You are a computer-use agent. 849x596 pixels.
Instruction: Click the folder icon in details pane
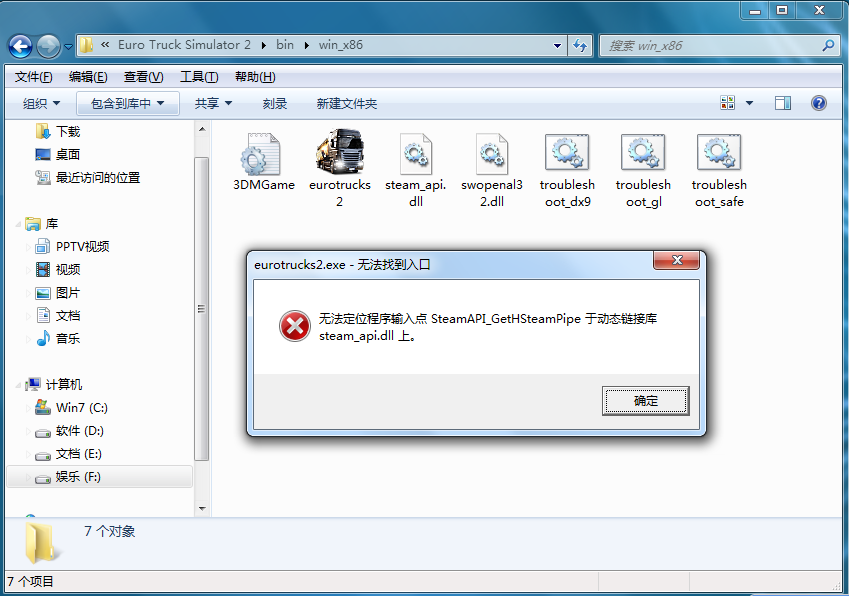41,542
